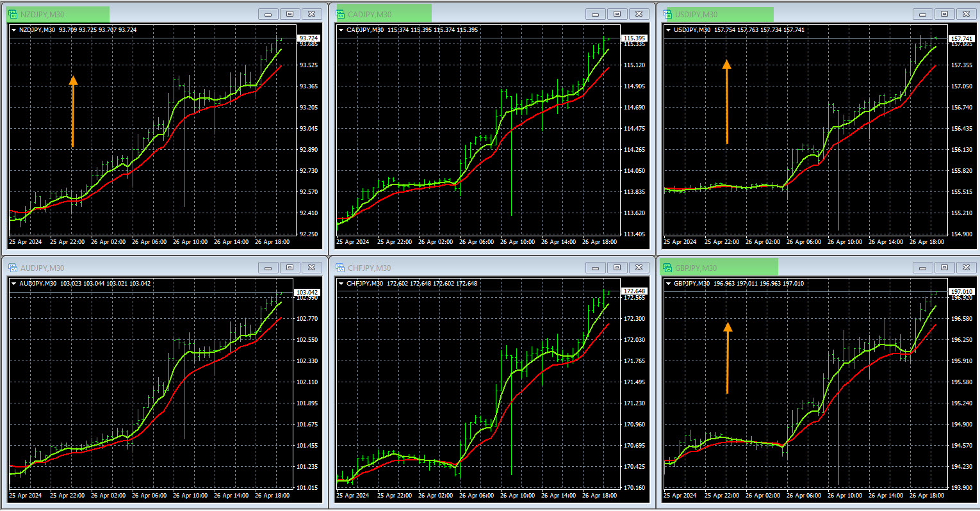Maximize the CADJPY chart window

tap(617, 14)
